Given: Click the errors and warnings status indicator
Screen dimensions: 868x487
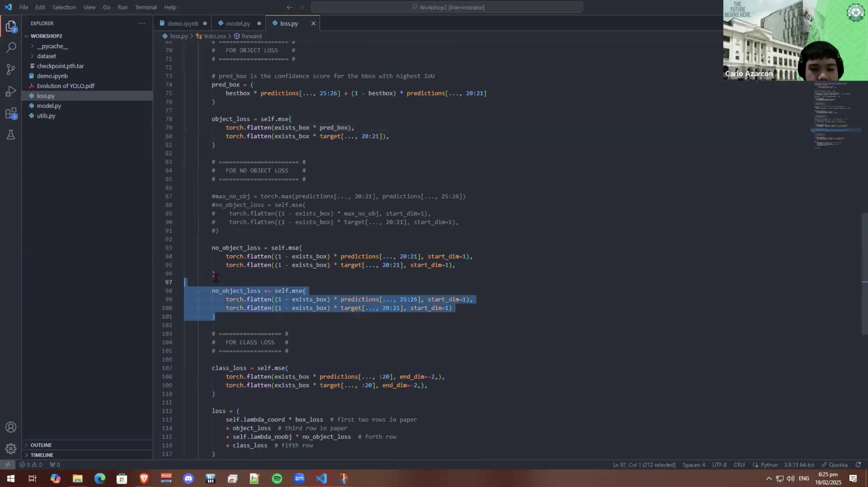Looking at the screenshot, I should coord(31,465).
